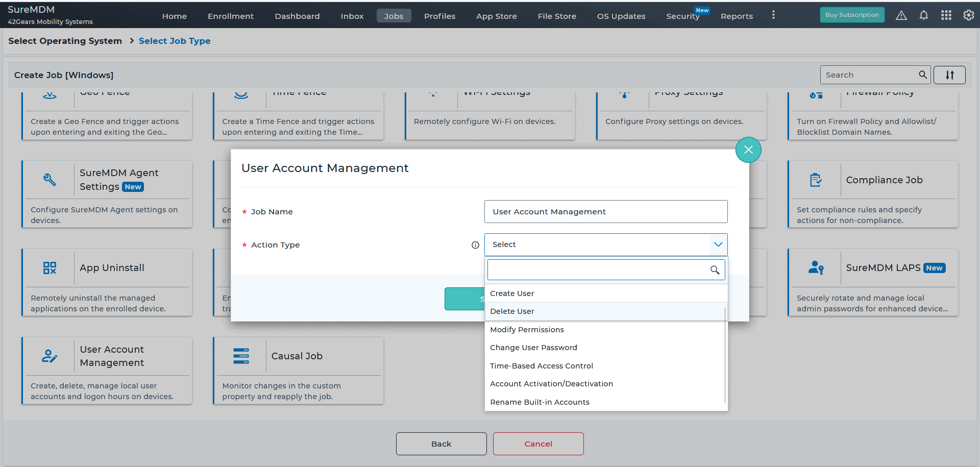Close the User Account Management dialog
The height and width of the screenshot is (467, 980).
click(x=748, y=150)
